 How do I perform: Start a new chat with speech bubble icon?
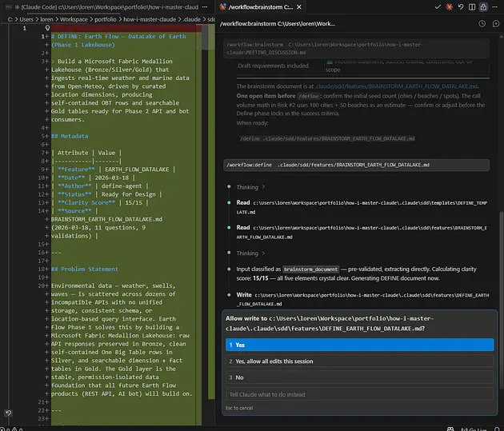[x=496, y=23]
